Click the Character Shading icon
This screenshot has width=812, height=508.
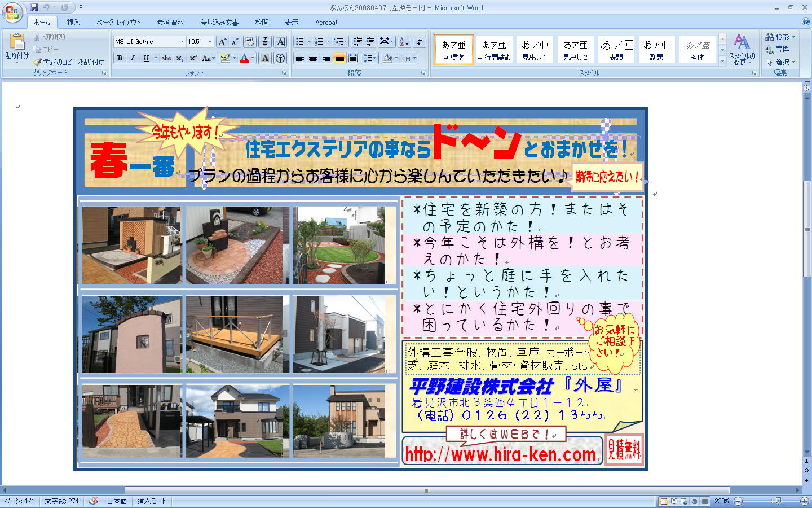265,58
